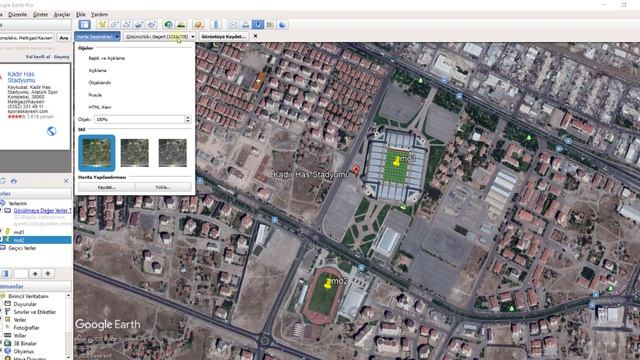Toggle the Pusula map element option
Viewport: 640px width, 360px height.
(x=95, y=95)
